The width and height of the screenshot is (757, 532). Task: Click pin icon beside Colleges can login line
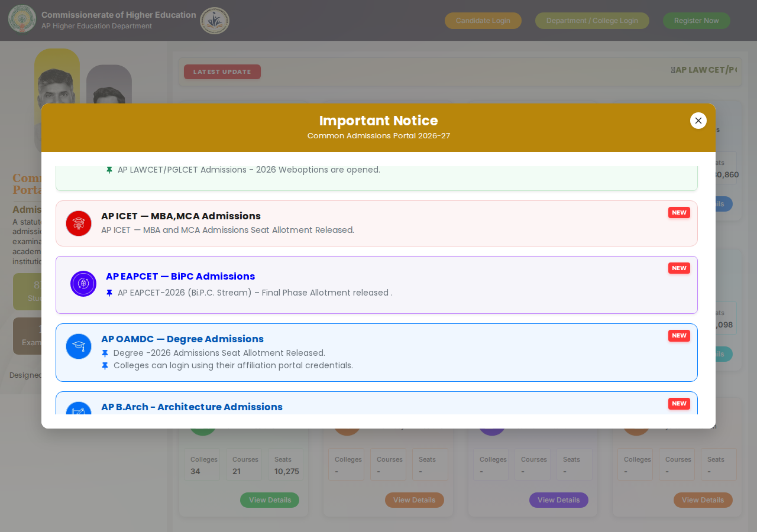(x=105, y=365)
